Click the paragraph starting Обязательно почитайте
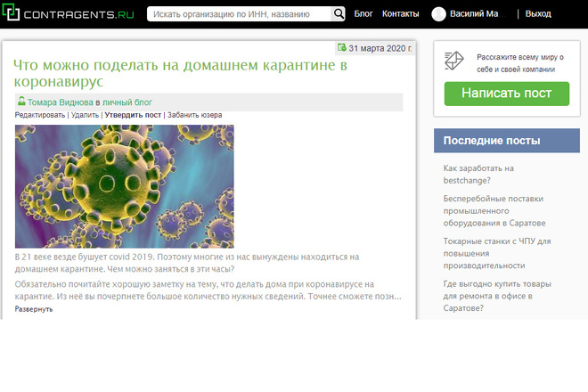Viewport: 588px width, 392px height. (x=208, y=290)
